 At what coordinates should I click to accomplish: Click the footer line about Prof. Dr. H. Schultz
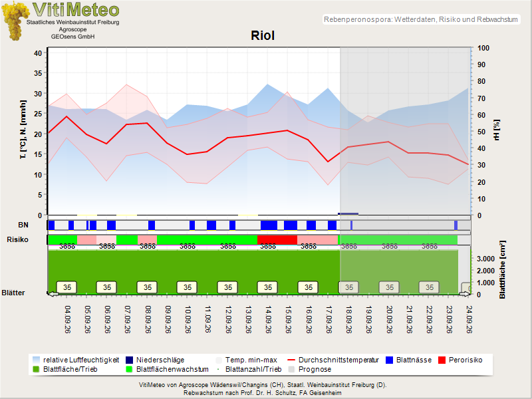(263, 393)
